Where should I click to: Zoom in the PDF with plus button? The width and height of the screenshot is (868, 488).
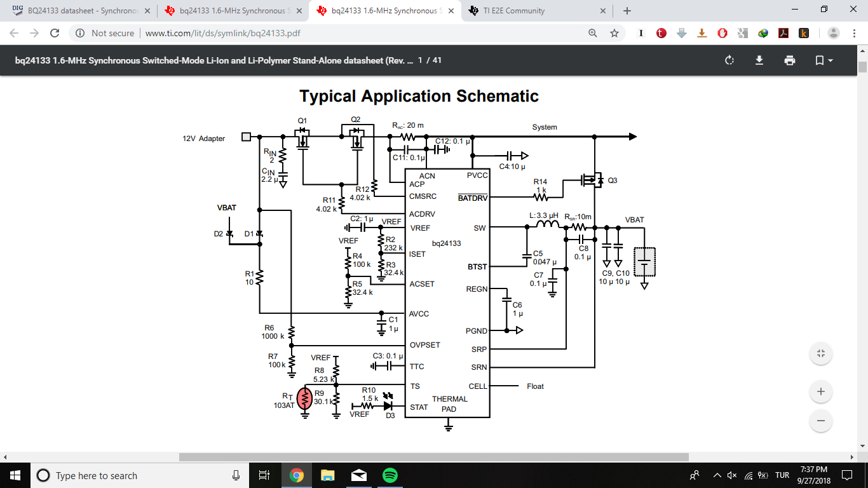[x=821, y=391]
